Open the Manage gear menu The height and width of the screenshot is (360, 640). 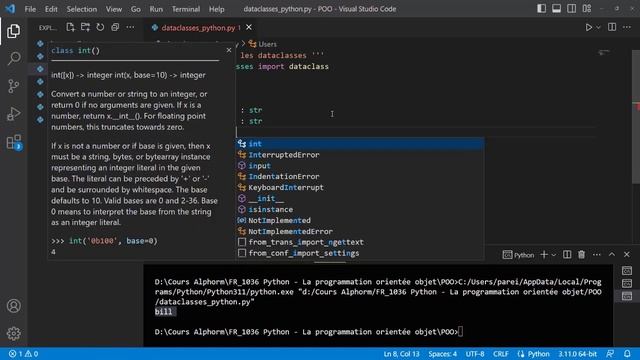(13, 333)
